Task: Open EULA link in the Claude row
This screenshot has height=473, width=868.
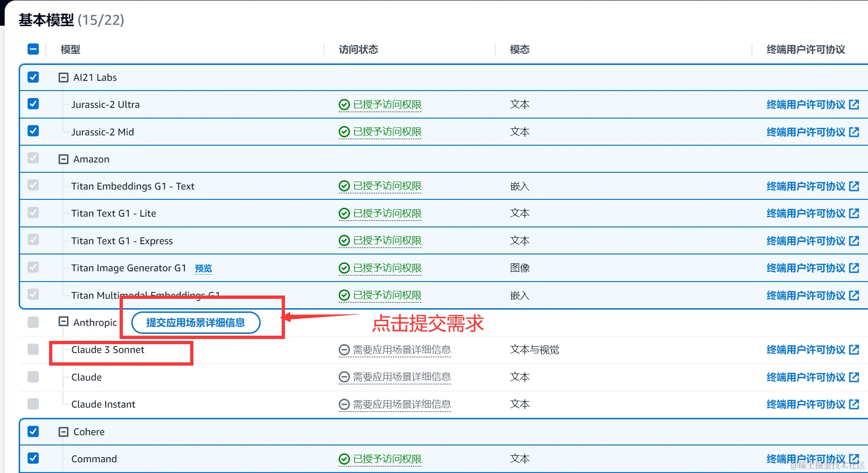Action: (813, 377)
